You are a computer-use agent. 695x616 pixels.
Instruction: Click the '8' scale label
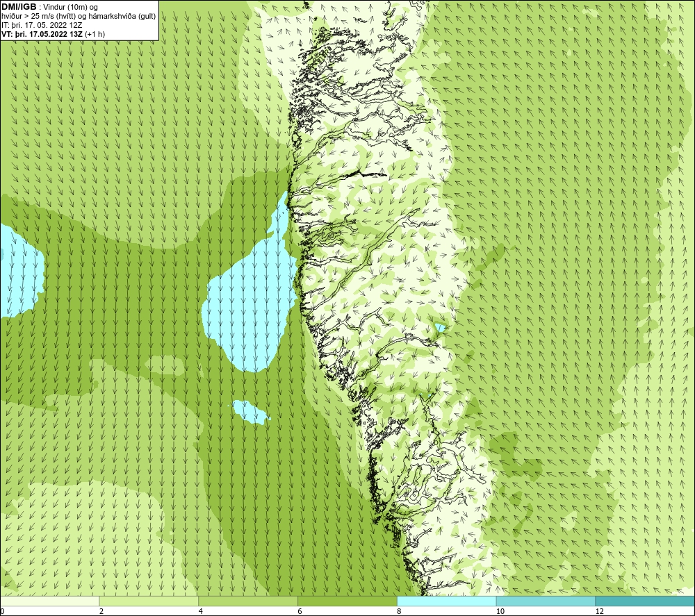[x=400, y=611]
